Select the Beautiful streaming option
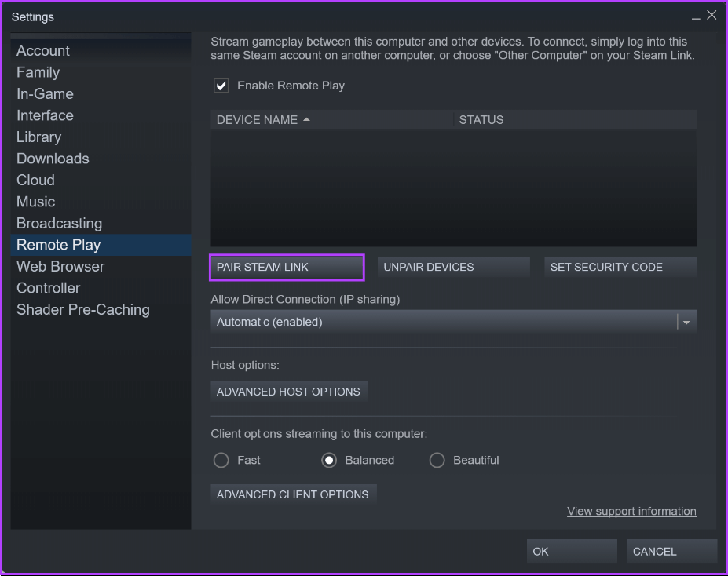The width and height of the screenshot is (728, 576). click(x=437, y=460)
